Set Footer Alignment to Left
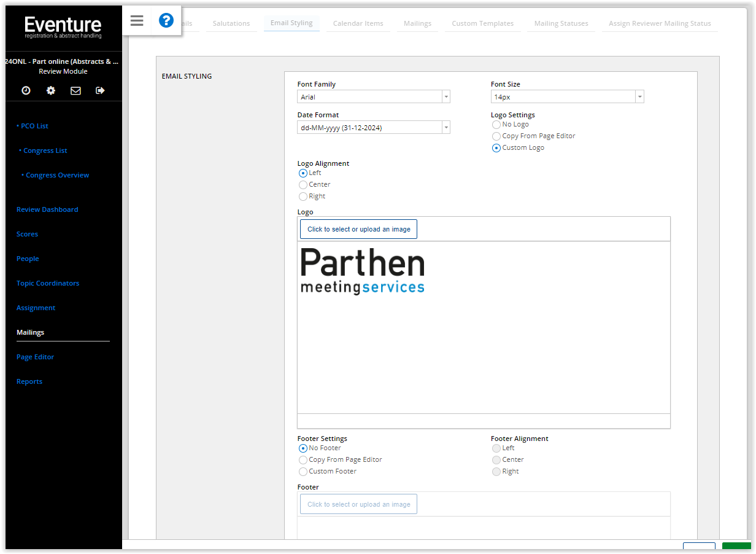756x554 pixels. (496, 448)
